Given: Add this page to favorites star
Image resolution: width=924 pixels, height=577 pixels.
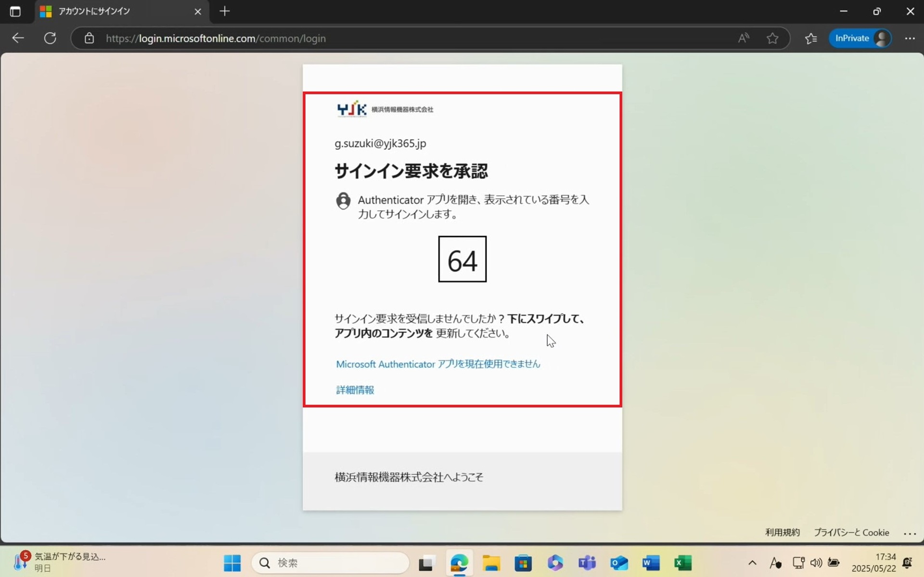Looking at the screenshot, I should 772,38.
